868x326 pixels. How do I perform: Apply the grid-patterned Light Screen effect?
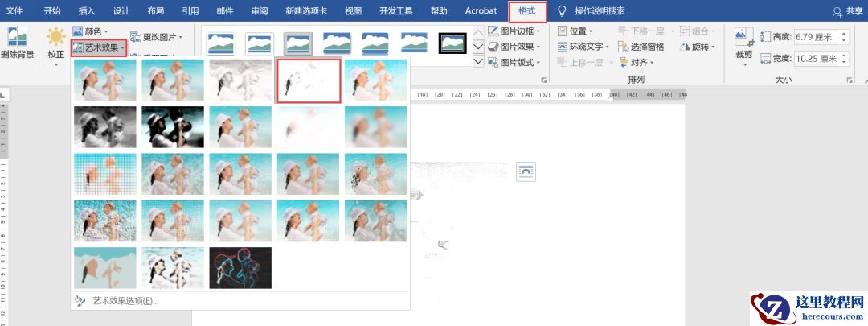(x=105, y=174)
